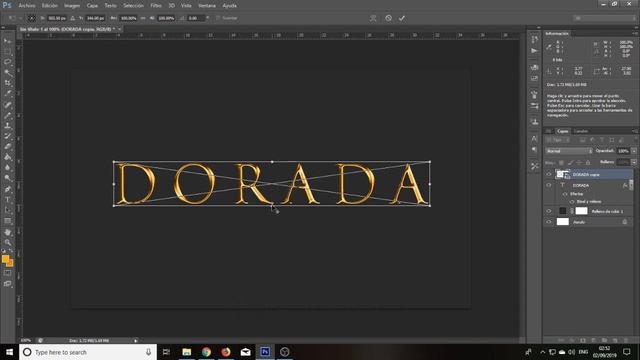The height and width of the screenshot is (360, 640).
Task: Cancel the transform in options bar
Action: (x=388, y=18)
